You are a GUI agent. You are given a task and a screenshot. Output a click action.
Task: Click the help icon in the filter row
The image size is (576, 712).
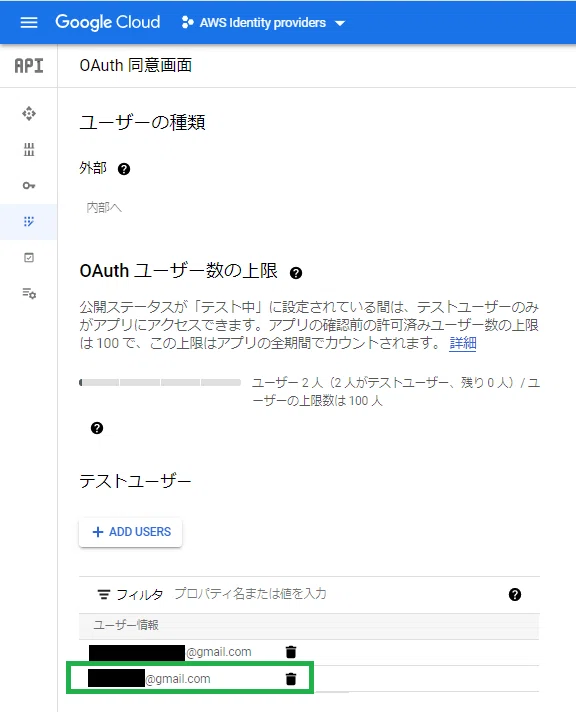[x=515, y=594]
